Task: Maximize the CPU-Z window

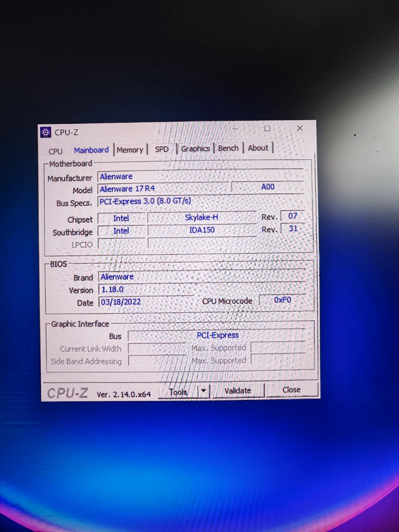Action: pyautogui.click(x=267, y=129)
